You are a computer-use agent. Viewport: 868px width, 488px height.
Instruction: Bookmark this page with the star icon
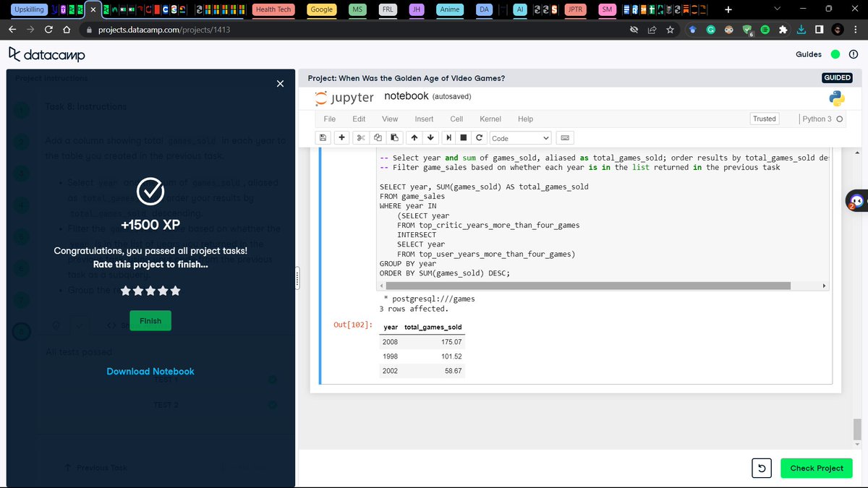671,30
